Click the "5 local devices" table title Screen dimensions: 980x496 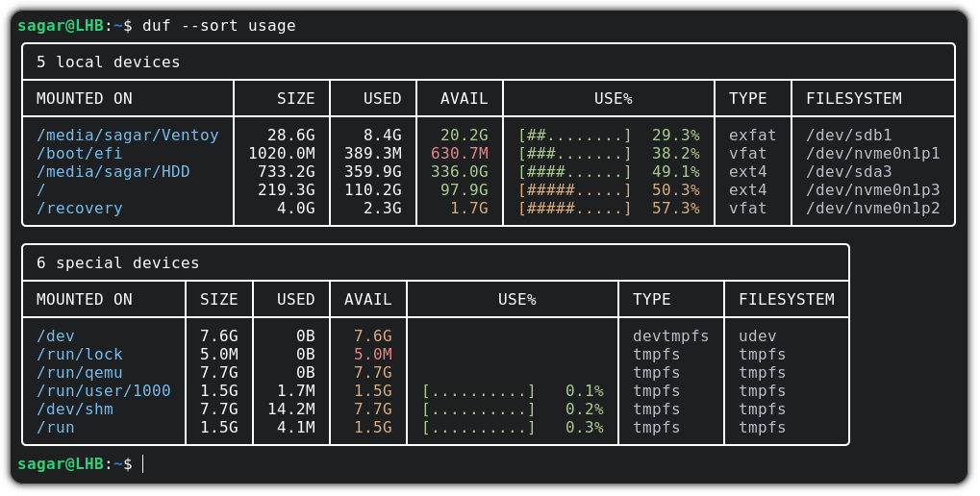point(109,62)
